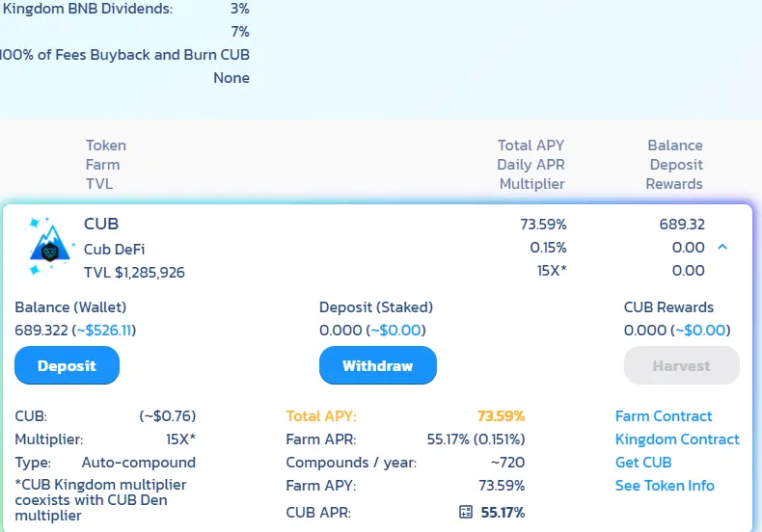762x532 pixels.
Task: Click the Balance column header
Action: pos(675,146)
